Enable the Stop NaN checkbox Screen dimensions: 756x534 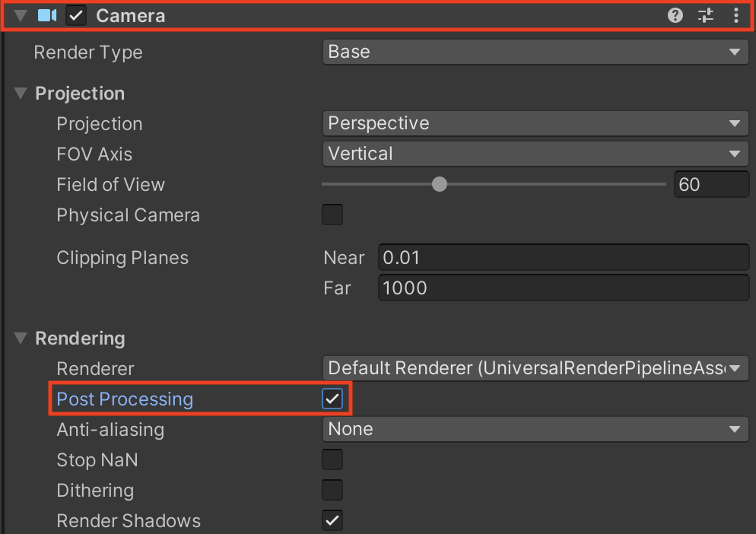332,459
